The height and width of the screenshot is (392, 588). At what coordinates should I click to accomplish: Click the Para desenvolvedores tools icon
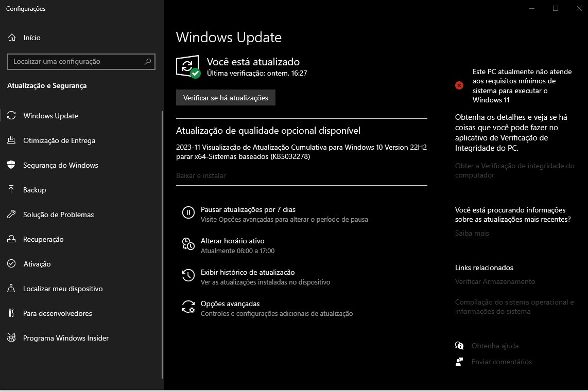(x=12, y=313)
